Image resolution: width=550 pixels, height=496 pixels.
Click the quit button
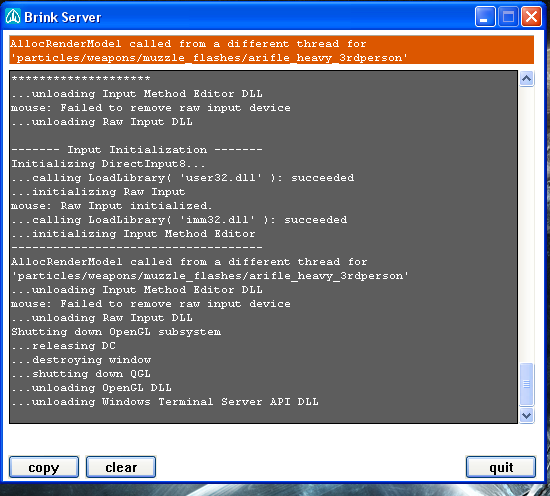tap(501, 467)
